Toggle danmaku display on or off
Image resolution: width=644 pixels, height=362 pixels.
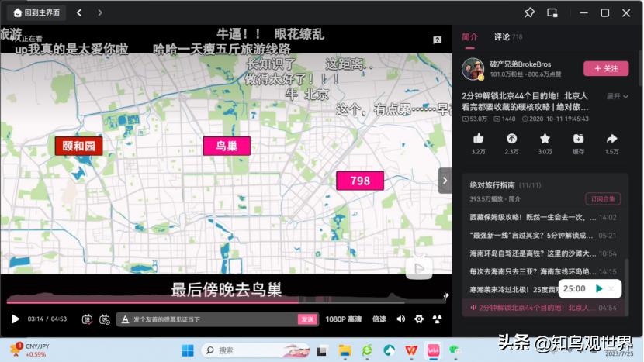pos(87,319)
